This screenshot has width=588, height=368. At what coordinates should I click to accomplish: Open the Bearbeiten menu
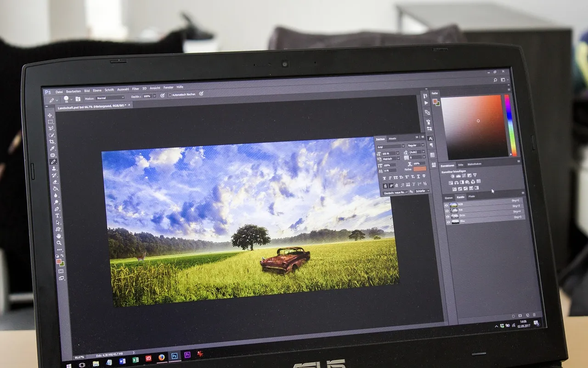pos(73,92)
